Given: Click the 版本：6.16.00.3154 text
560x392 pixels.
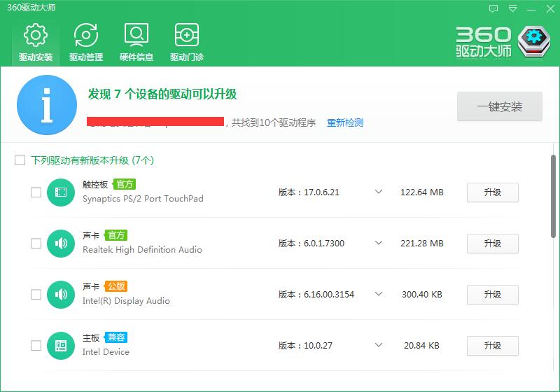Looking at the screenshot, I should tap(316, 294).
